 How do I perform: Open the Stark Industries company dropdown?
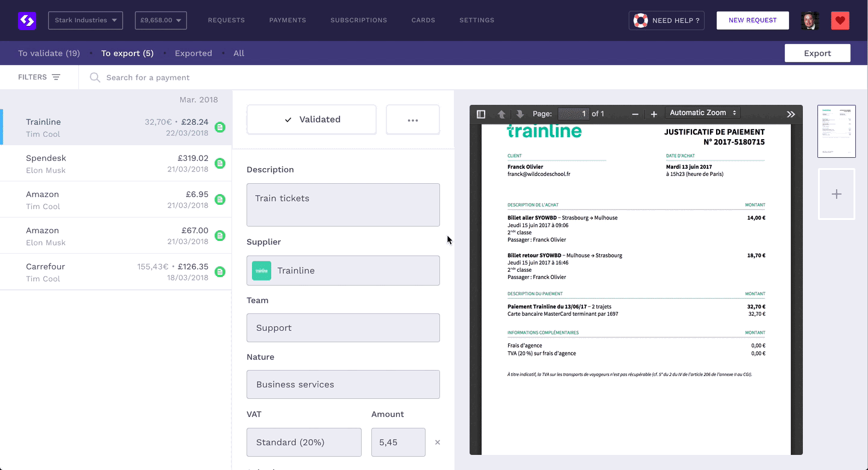point(85,20)
